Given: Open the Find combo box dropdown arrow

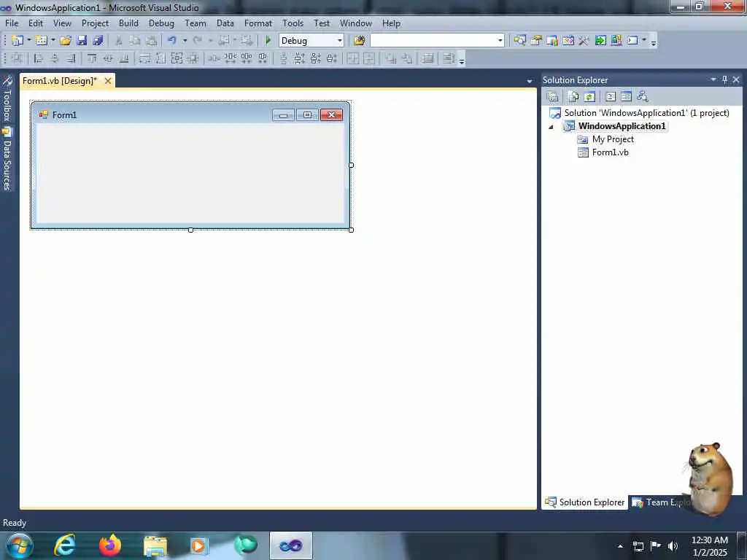Looking at the screenshot, I should click(500, 41).
